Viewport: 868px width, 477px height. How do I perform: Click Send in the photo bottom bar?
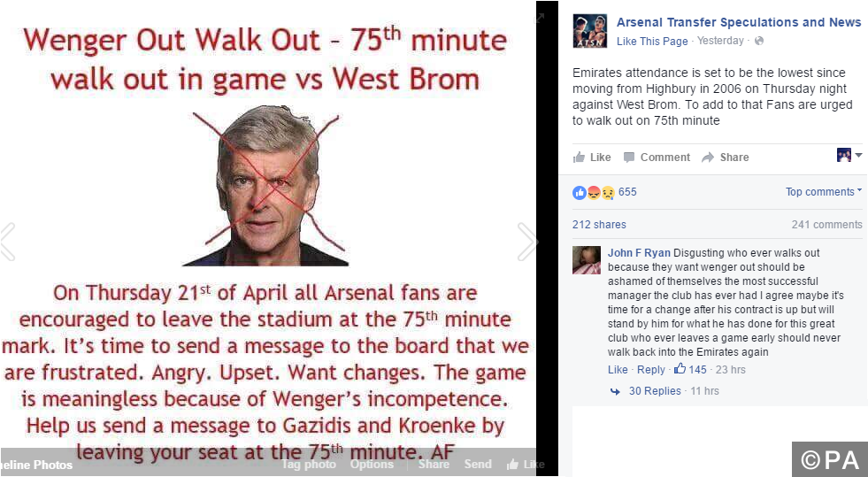(x=478, y=464)
